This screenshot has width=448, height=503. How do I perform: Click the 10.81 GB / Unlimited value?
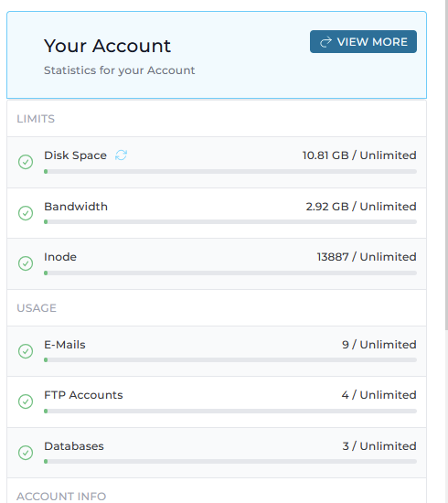pyautogui.click(x=359, y=155)
